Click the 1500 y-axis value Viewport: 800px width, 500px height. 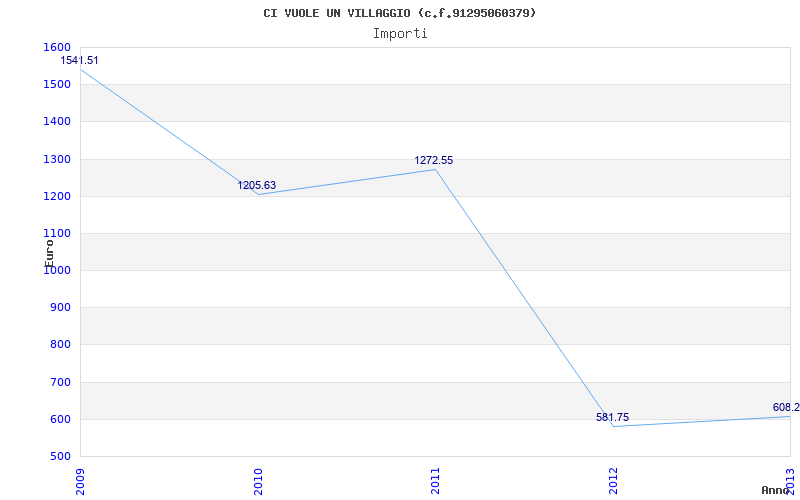point(58,84)
